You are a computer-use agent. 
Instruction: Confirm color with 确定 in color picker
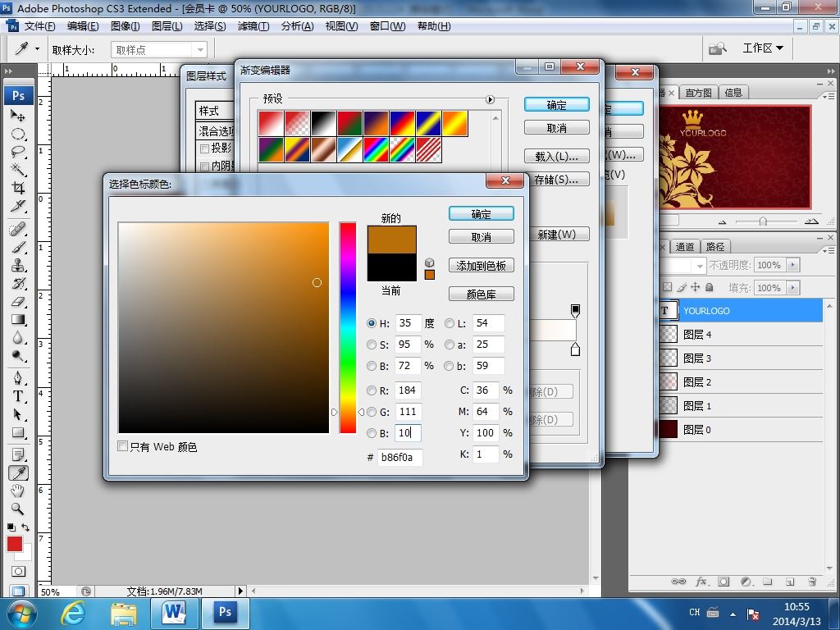coord(481,214)
